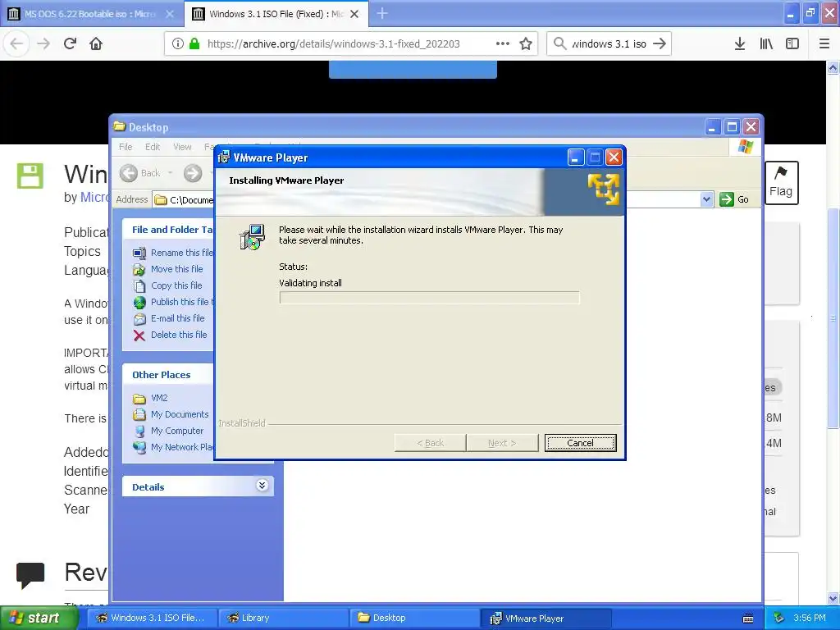This screenshot has width=840, height=630.
Task: Switch to VMware Player taskbar button
Action: [546, 619]
